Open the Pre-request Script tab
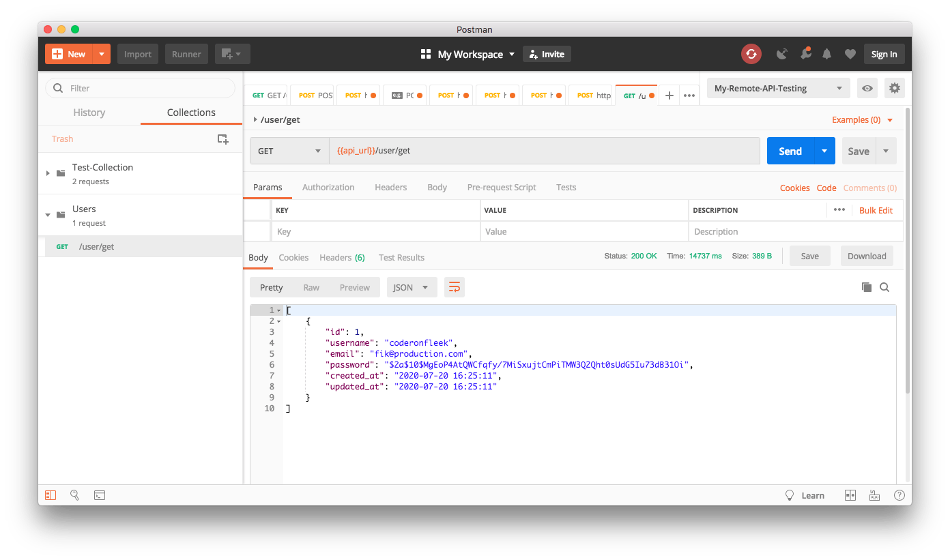 pyautogui.click(x=502, y=187)
